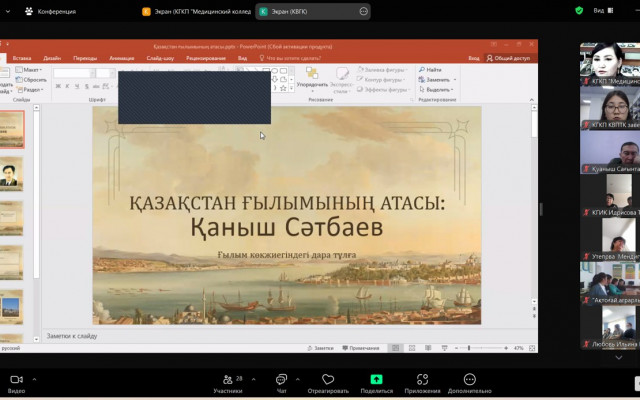Click the Video camera icon
Image resolution: width=640 pixels, height=400 pixels.
pyautogui.click(x=16, y=380)
